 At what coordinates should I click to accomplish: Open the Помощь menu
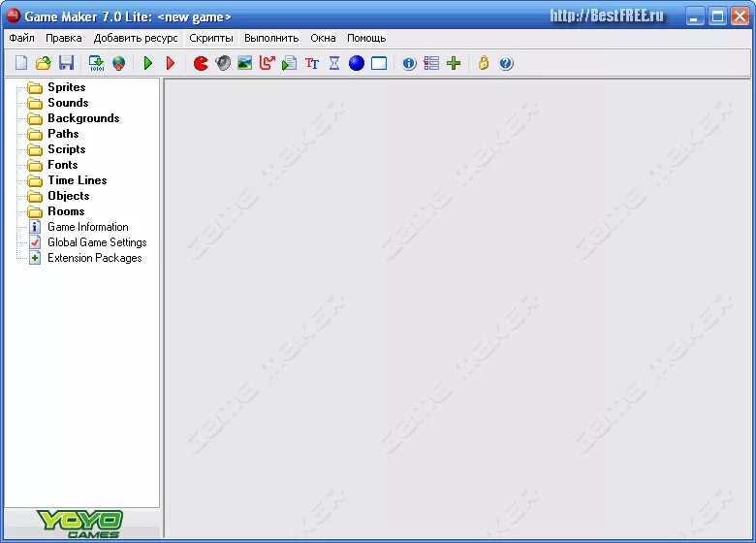(x=366, y=38)
